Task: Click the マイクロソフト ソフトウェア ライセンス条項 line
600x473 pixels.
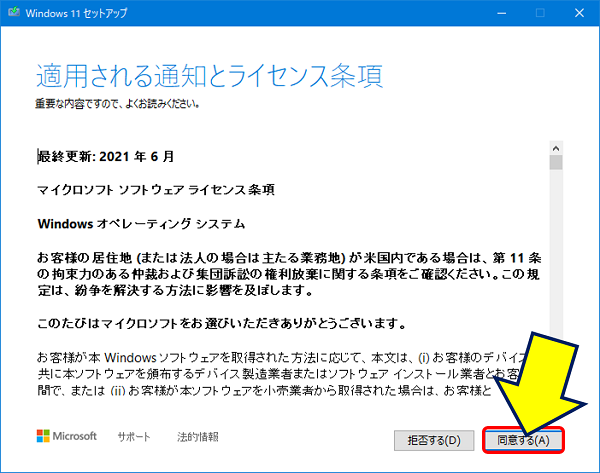Action: point(156,190)
